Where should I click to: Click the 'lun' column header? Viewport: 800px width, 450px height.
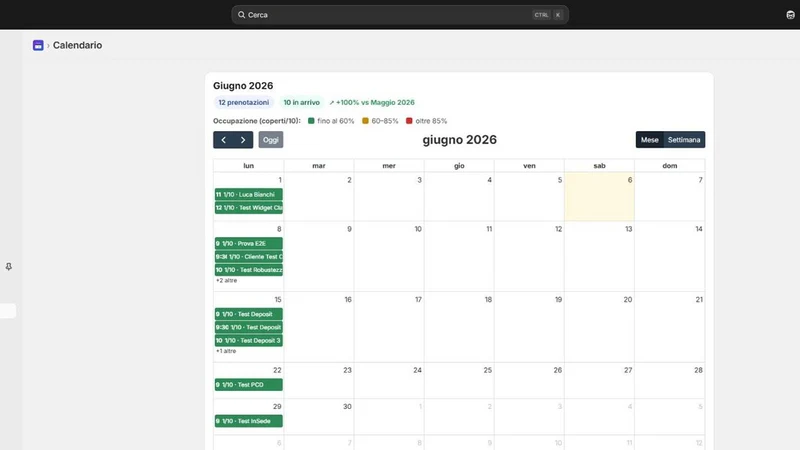point(248,166)
